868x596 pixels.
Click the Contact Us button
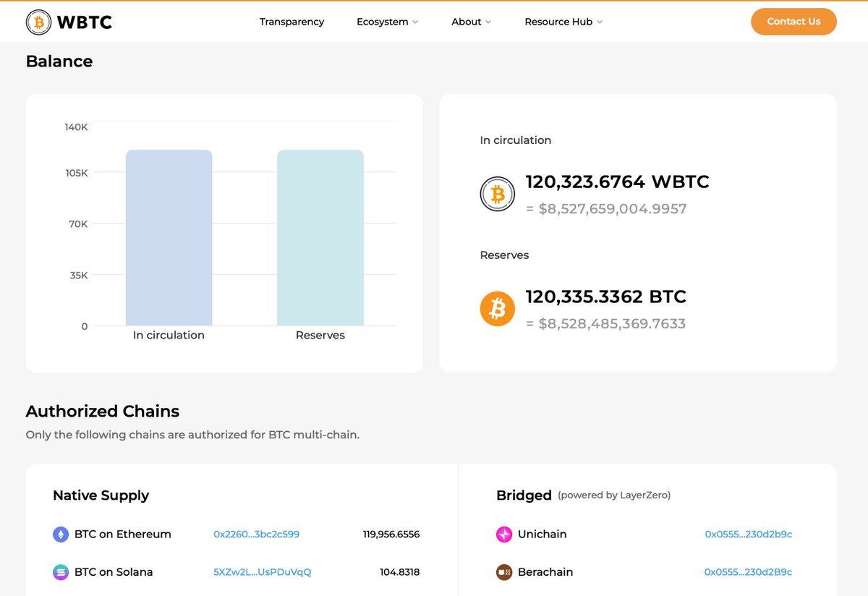click(793, 22)
